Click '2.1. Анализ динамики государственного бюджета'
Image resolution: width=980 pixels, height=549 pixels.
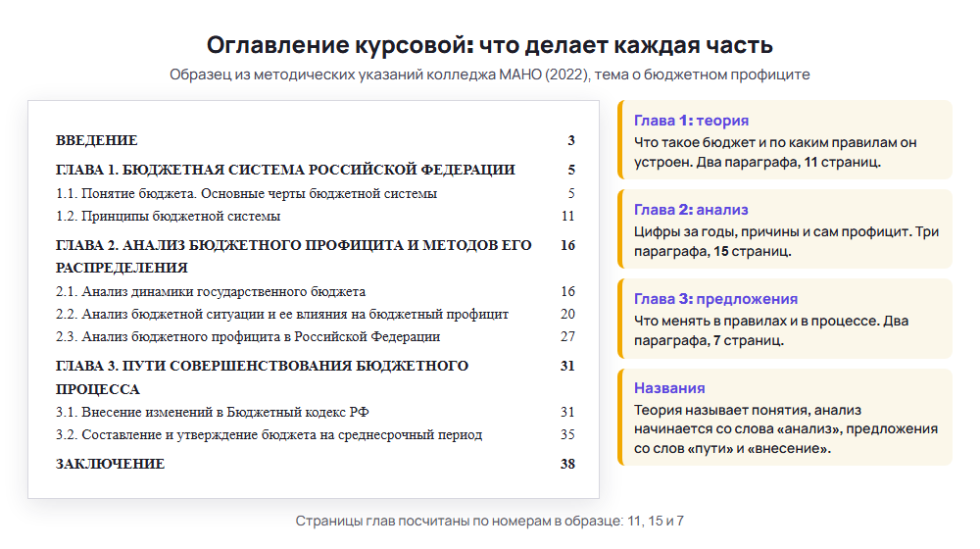coord(211,291)
